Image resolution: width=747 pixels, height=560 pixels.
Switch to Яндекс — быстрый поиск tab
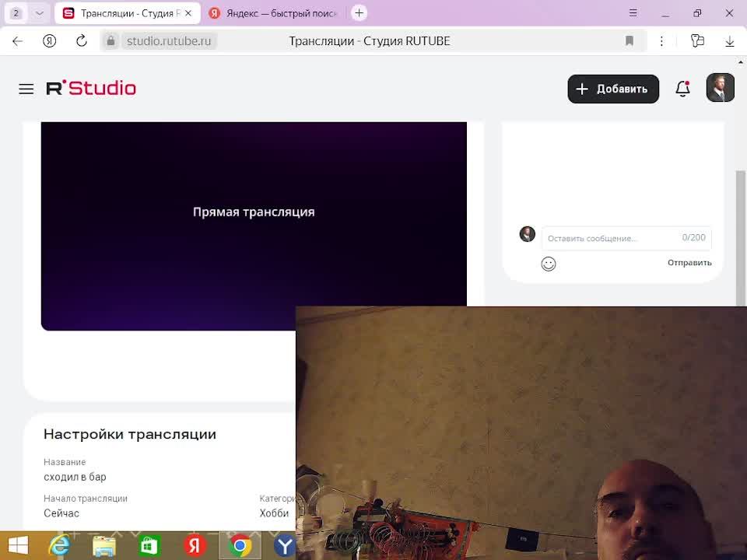[x=274, y=13]
